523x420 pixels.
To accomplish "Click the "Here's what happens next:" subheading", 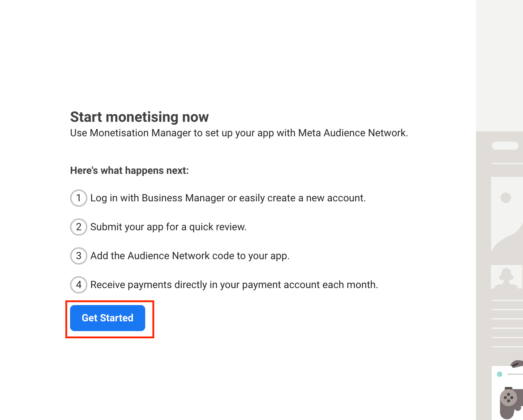I will point(129,171).
